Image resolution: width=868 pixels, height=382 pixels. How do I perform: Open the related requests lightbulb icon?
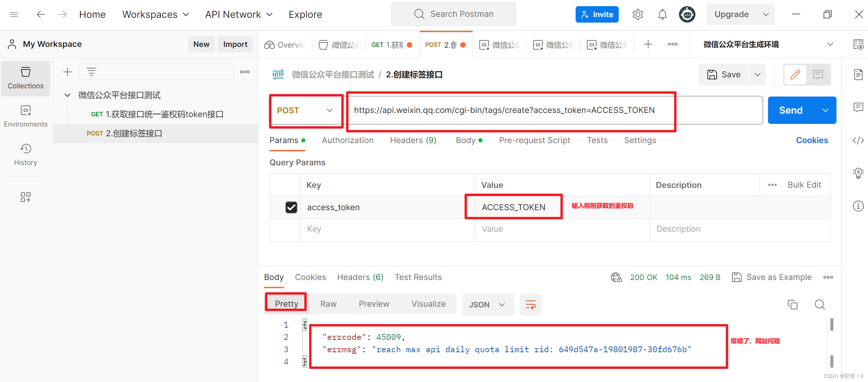pyautogui.click(x=858, y=173)
